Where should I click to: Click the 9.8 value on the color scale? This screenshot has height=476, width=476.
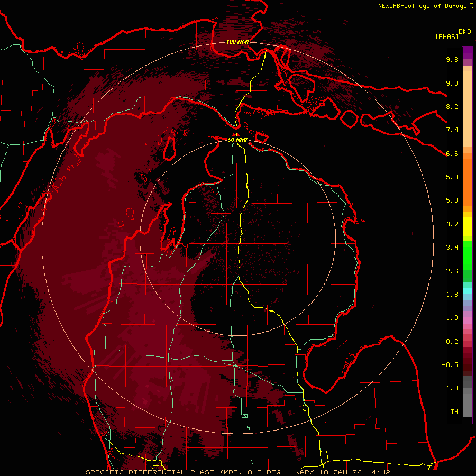tap(452, 59)
